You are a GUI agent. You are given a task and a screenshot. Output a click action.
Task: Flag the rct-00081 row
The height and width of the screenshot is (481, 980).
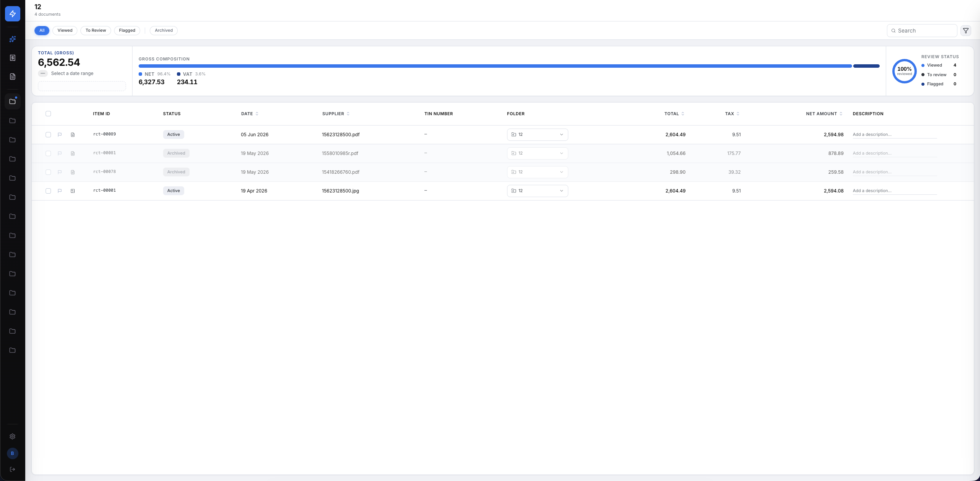[60, 153]
